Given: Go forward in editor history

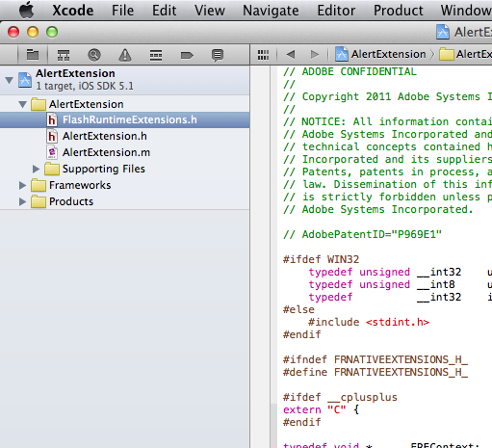Looking at the screenshot, I should pyautogui.click(x=315, y=54).
